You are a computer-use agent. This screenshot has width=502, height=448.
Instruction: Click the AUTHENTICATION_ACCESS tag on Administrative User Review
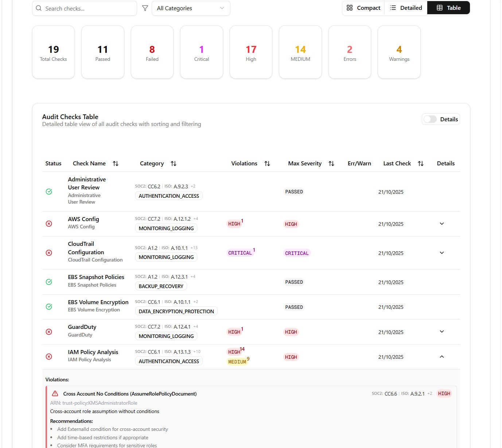pyautogui.click(x=169, y=196)
